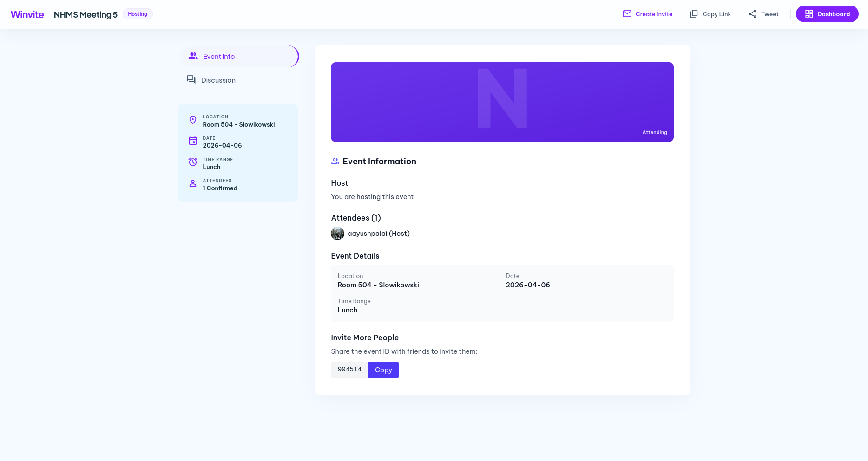Click You are hosting this event text

pos(372,197)
